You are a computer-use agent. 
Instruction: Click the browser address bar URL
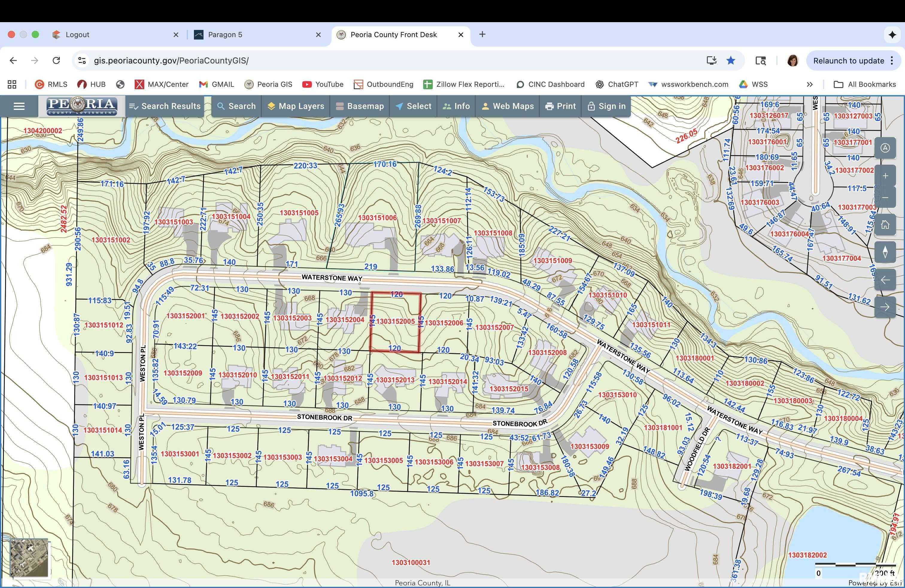coord(171,60)
